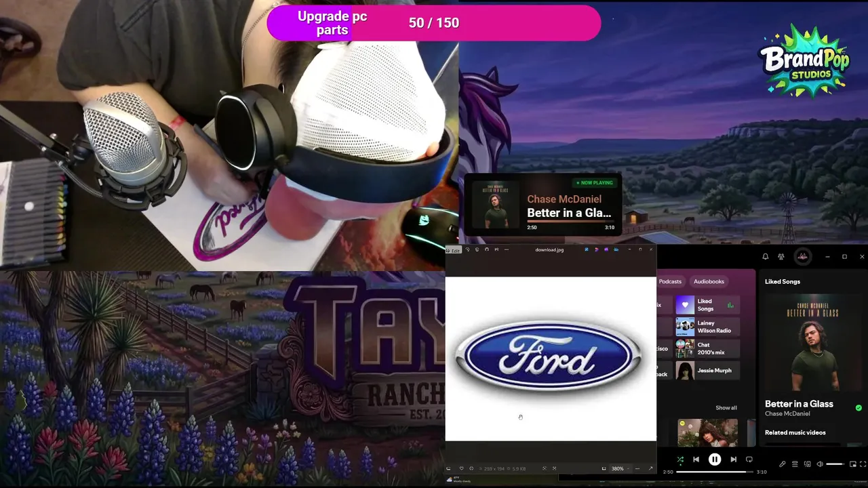
Task: Open the Spotify queue icon
Action: pyautogui.click(x=795, y=464)
